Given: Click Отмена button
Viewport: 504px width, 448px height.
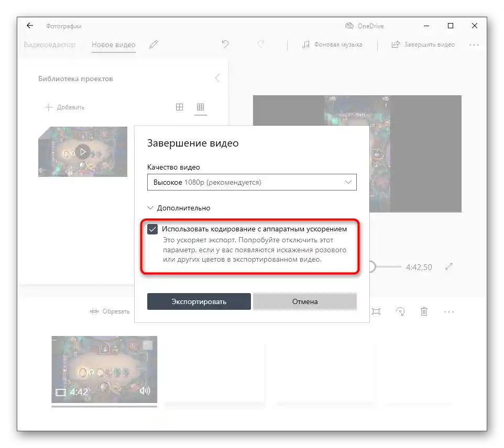Looking at the screenshot, I should pyautogui.click(x=305, y=301).
